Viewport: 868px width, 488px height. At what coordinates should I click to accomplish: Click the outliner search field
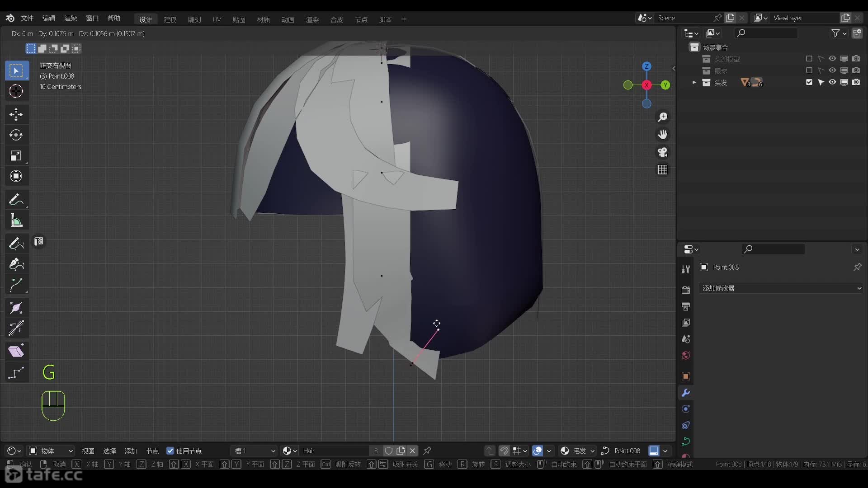[x=766, y=33]
